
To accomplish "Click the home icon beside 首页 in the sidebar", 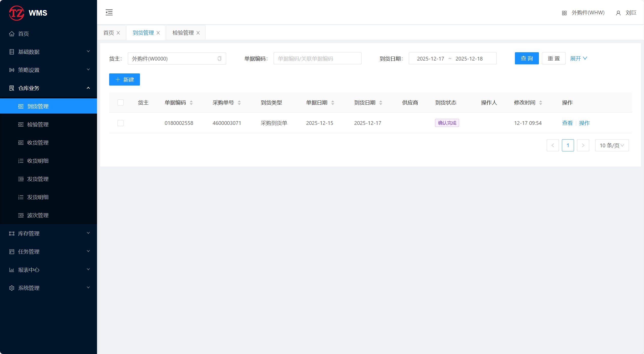I will (12, 34).
